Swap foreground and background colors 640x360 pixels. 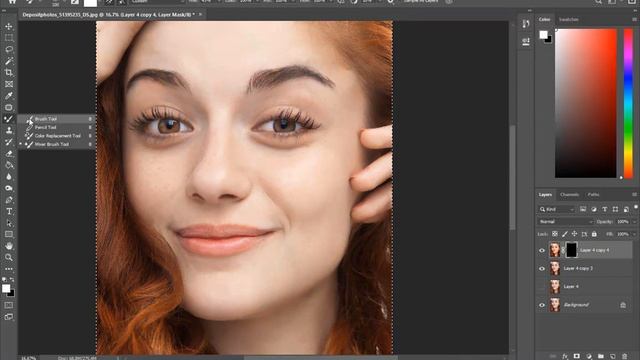(12, 280)
